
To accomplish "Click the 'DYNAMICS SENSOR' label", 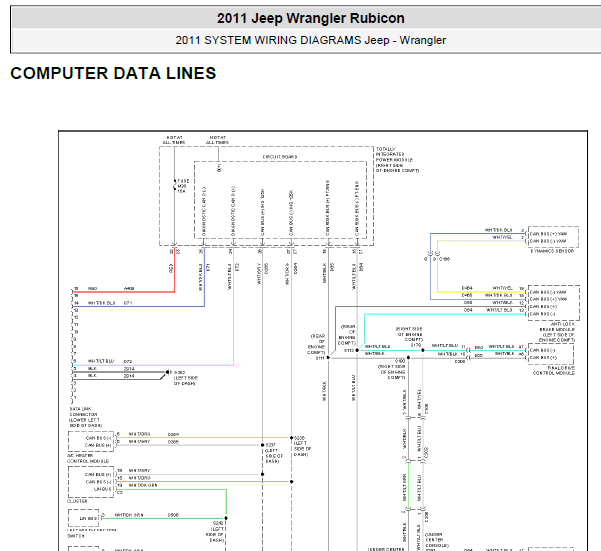I will (x=552, y=251).
